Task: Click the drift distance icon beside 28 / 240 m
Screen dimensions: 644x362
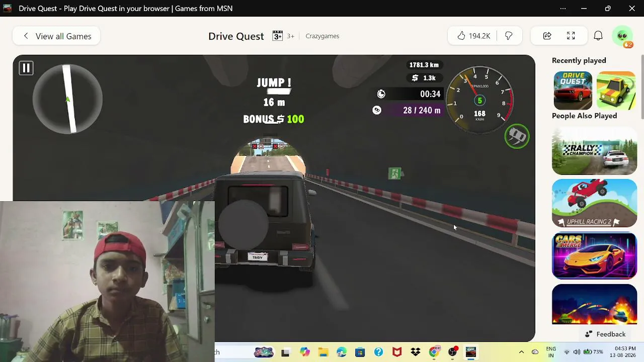Action: tap(377, 110)
